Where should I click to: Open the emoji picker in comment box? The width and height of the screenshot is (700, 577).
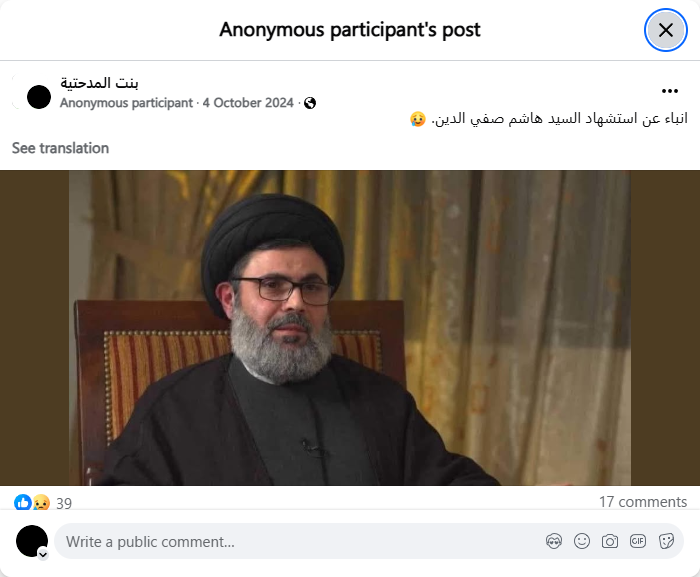point(582,541)
